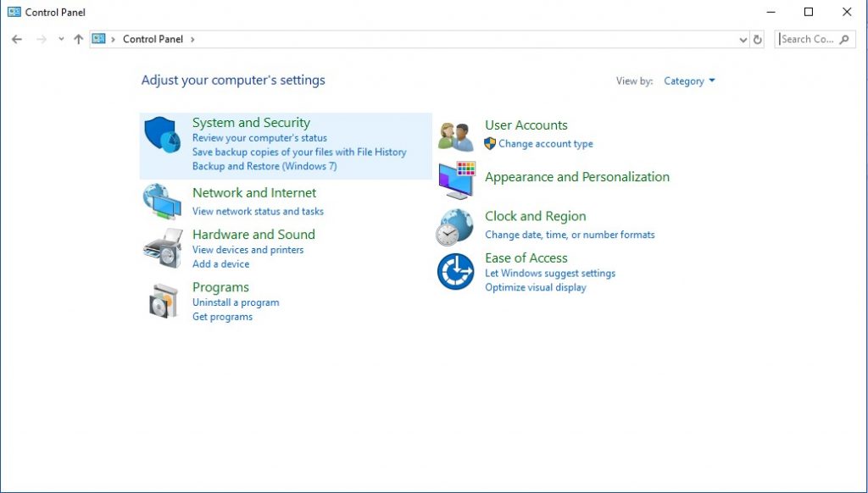Viewport: 868px width, 493px height.
Task: Click the Control Panel title bar icon
Action: (14, 12)
